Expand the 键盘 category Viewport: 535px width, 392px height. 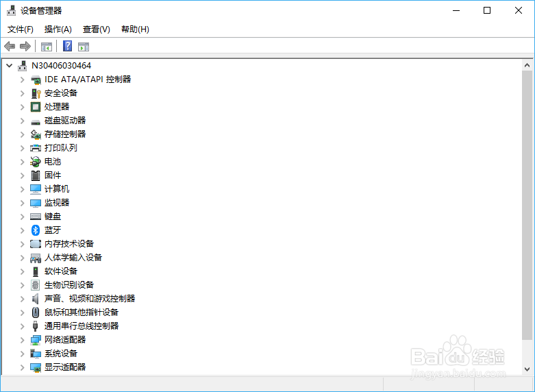[x=22, y=217]
